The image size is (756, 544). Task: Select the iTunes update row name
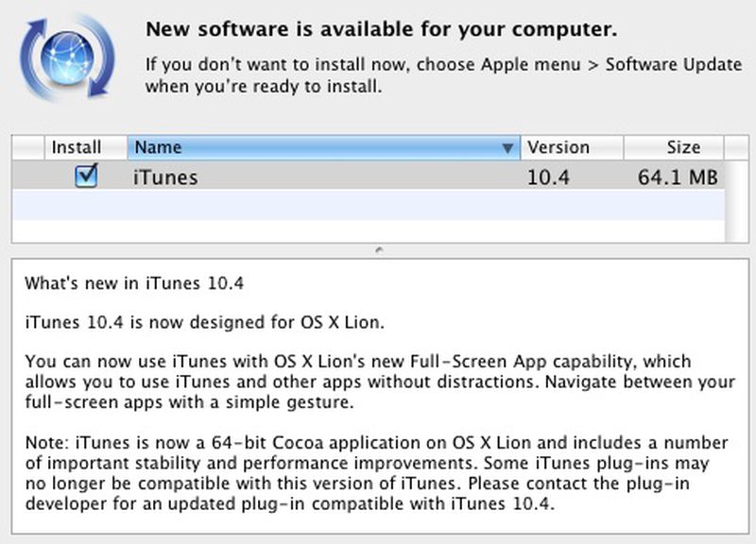pos(165,177)
